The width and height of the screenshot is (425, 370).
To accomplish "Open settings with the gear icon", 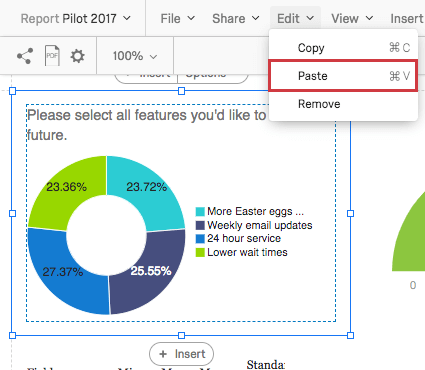I will point(77,56).
